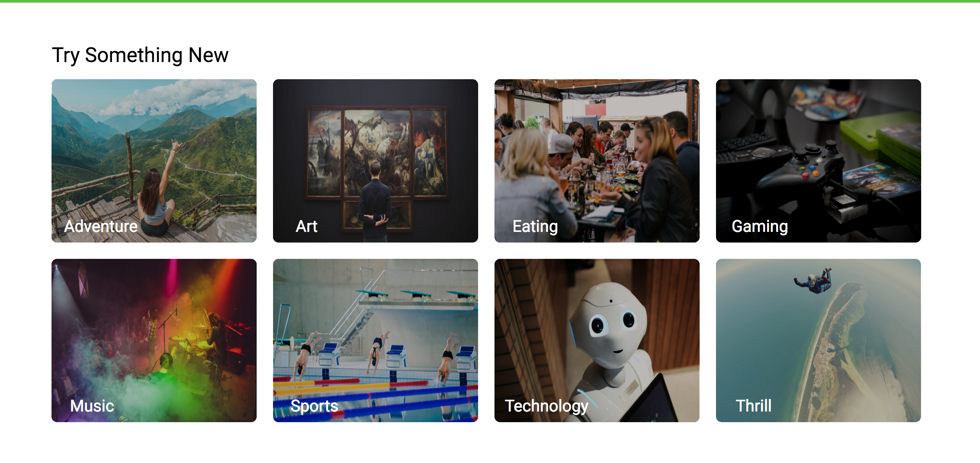Click the "Sports" label text
This screenshot has height=463, width=980.
[314, 406]
